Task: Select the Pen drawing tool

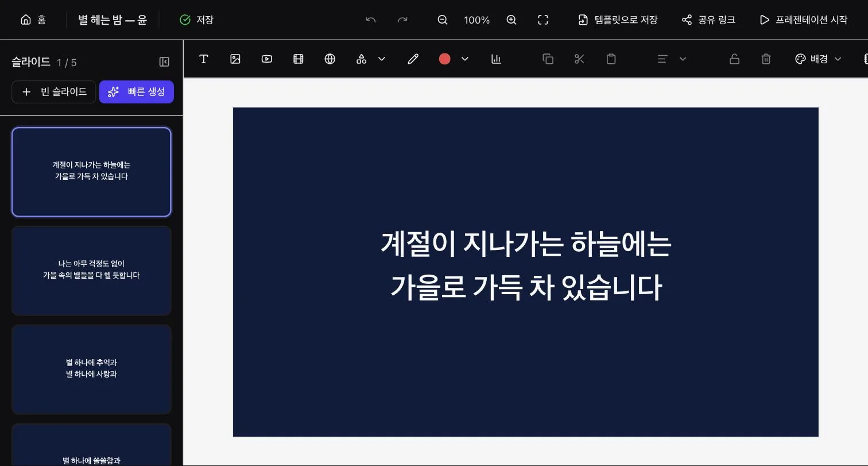Action: coord(413,59)
